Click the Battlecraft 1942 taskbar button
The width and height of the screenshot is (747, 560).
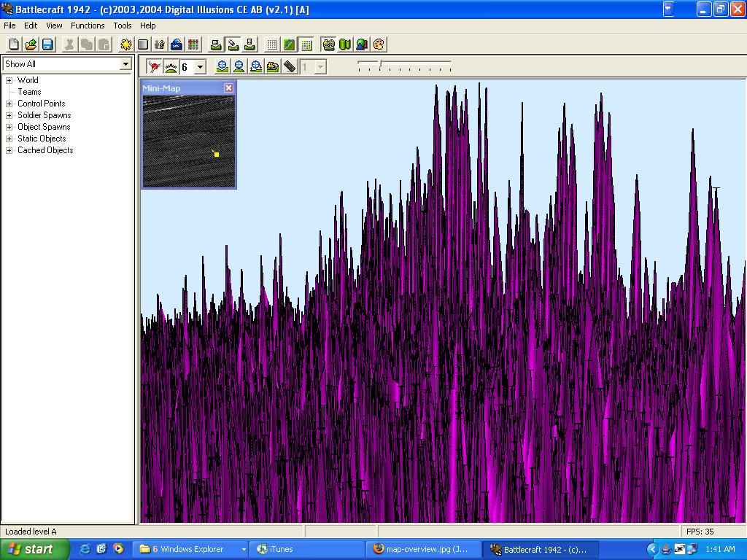pos(541,549)
